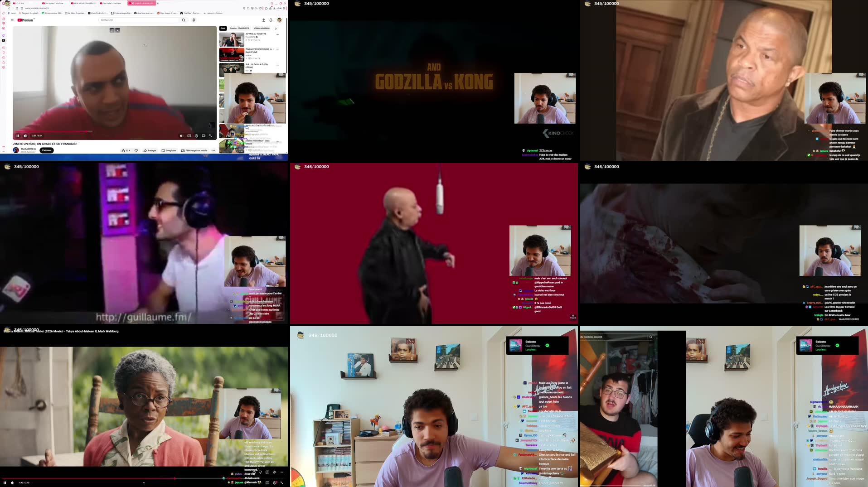The image size is (868, 487).
Task: Open the YouTube notifications bell
Action: [271, 20]
